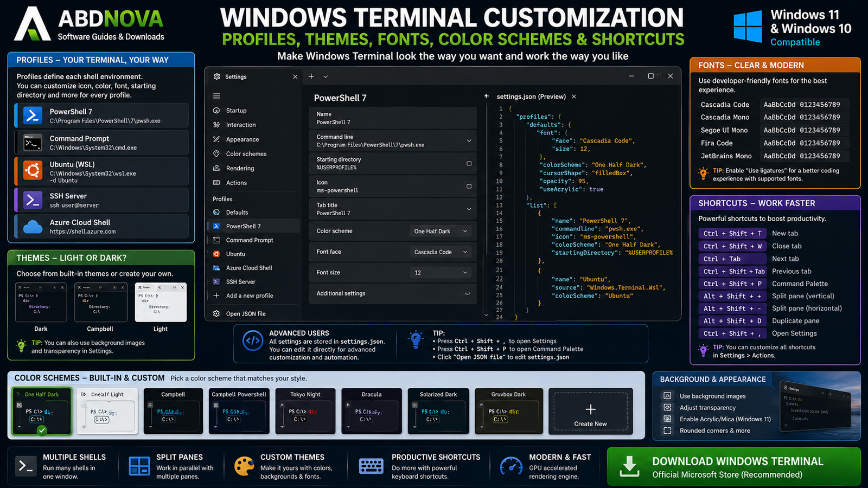Image resolution: width=868 pixels, height=488 pixels.
Task: Click Download Windows Terminal button
Action: tap(733, 466)
